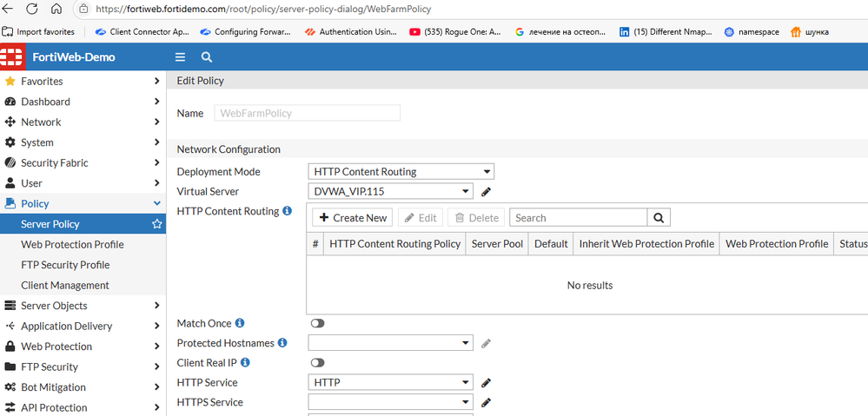This screenshot has height=416, width=868.
Task: Click the HTTP Service pencil edit icon
Action: (487, 383)
